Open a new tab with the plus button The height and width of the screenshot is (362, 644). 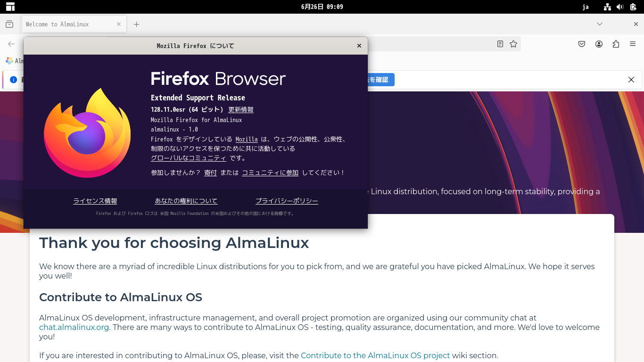[x=137, y=24]
